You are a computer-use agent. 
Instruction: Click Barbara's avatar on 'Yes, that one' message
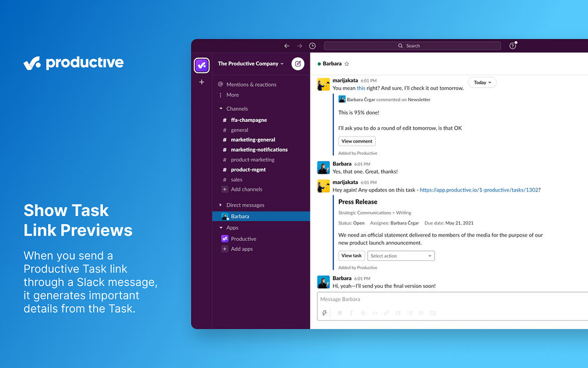pos(323,168)
